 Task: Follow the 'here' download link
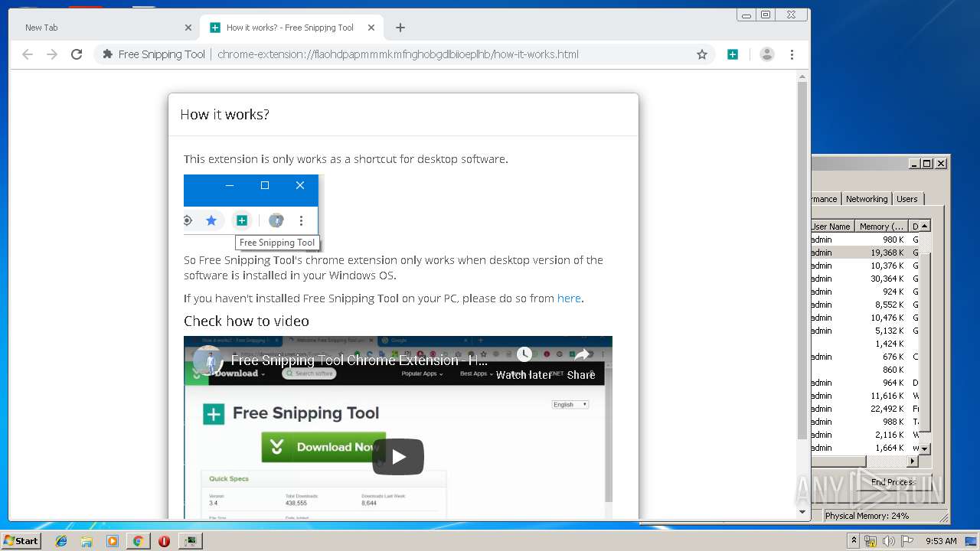point(569,298)
